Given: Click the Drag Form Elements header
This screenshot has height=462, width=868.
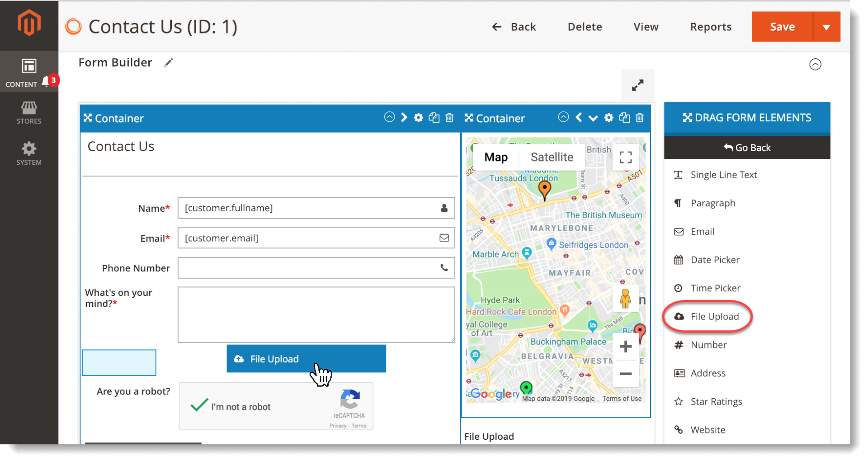Looking at the screenshot, I should 747,118.
